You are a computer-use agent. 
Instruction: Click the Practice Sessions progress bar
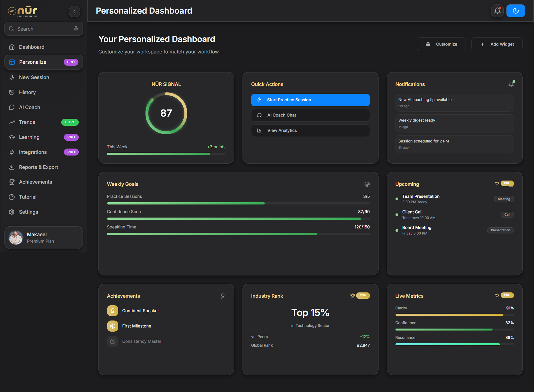coord(238,203)
